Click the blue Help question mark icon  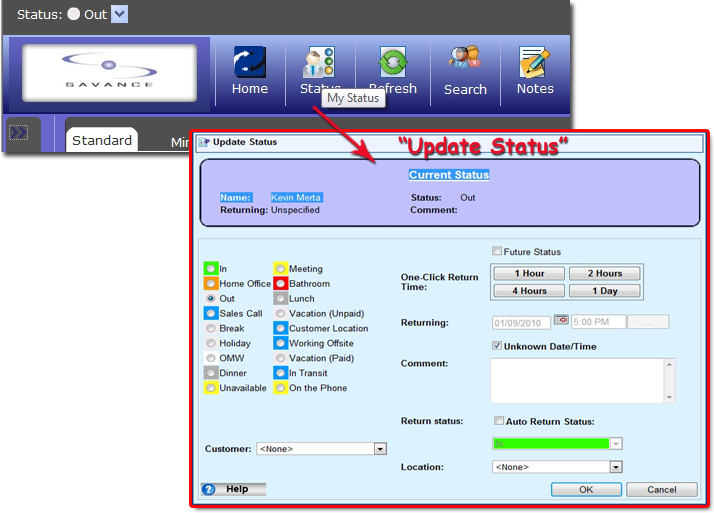pyautogui.click(x=209, y=489)
